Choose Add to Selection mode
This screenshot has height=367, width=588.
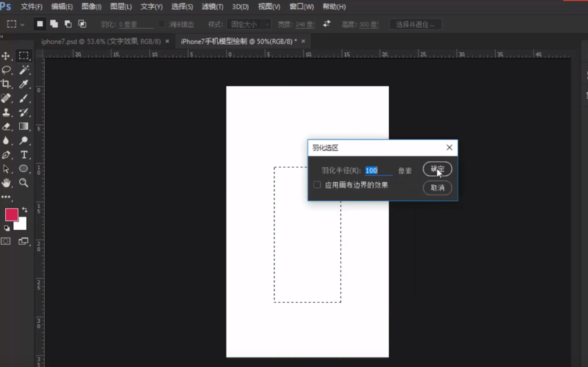click(x=54, y=24)
